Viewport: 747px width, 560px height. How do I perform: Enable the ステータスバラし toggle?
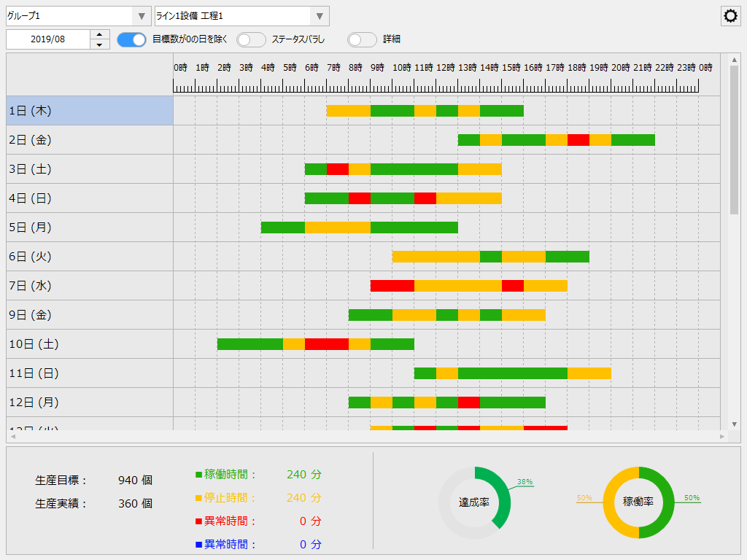(251, 39)
